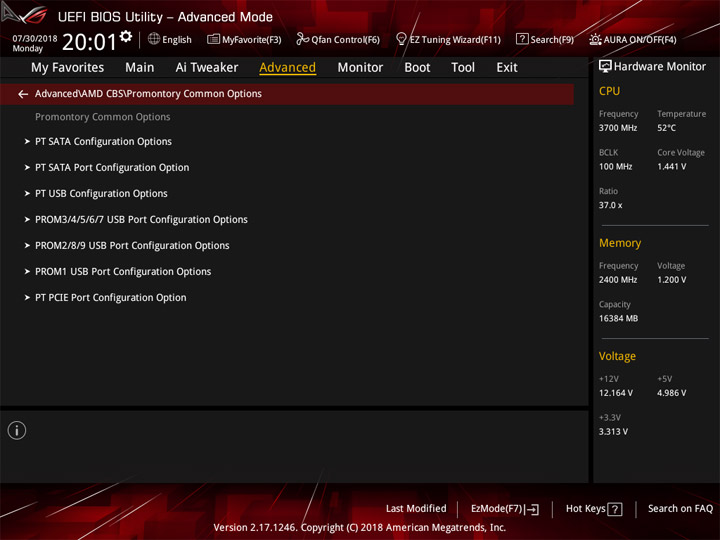Launch EZ Tuning Wizard(F11)
The image size is (720, 540).
tap(448, 39)
